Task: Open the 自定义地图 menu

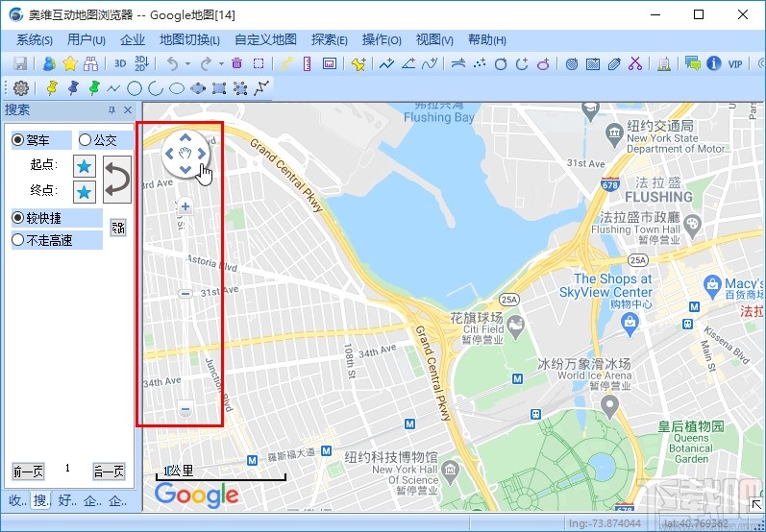Action: (x=266, y=40)
